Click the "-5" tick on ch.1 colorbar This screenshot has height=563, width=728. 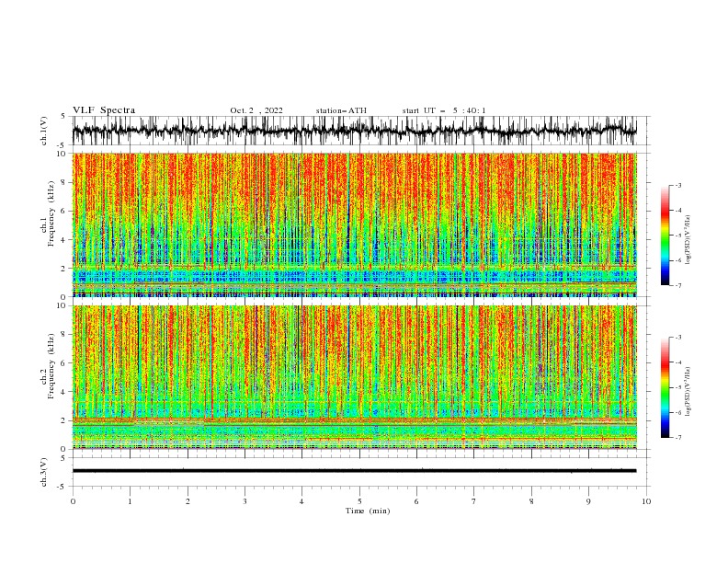pos(678,236)
